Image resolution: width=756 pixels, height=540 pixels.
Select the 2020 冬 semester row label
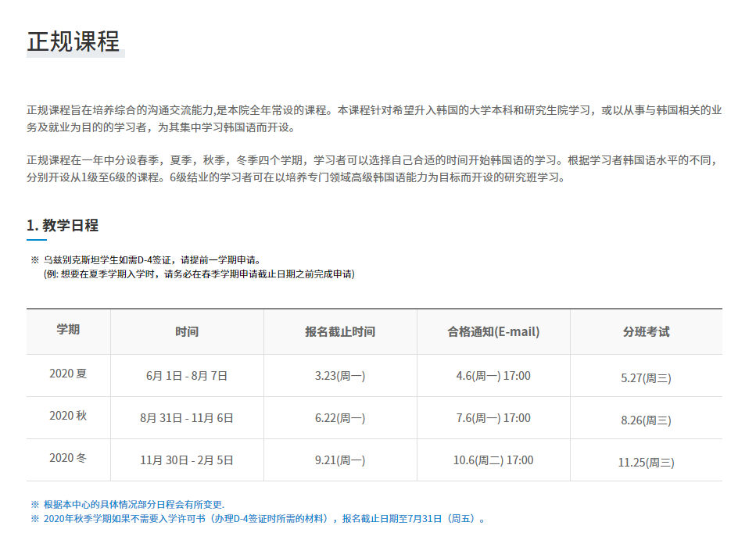click(x=68, y=458)
